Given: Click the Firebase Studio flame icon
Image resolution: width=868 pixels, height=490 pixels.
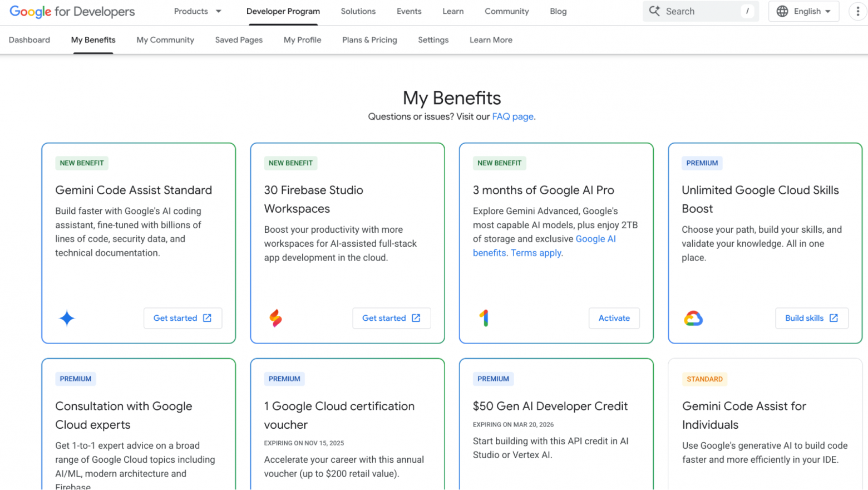Looking at the screenshot, I should pyautogui.click(x=275, y=318).
